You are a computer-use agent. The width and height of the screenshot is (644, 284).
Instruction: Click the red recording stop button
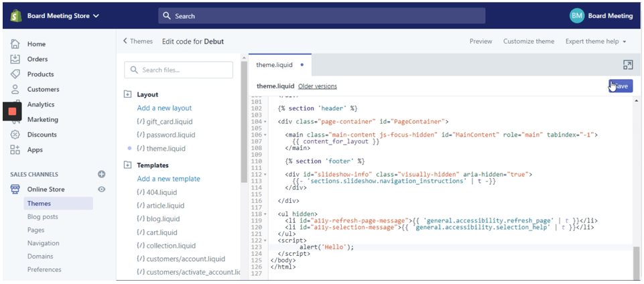click(x=12, y=111)
